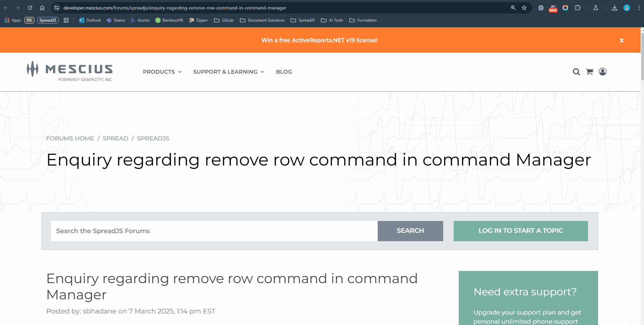Click Log In To Start A Topic
The height and width of the screenshot is (325, 644).
(x=521, y=231)
